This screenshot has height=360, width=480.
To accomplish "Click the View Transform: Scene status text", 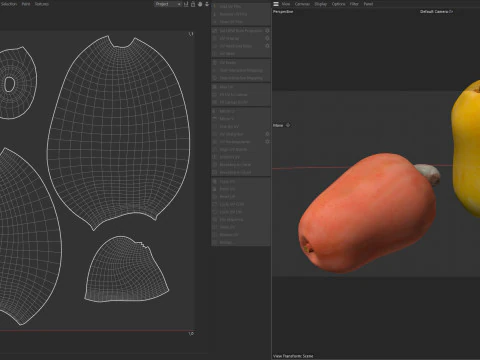I will (293, 356).
